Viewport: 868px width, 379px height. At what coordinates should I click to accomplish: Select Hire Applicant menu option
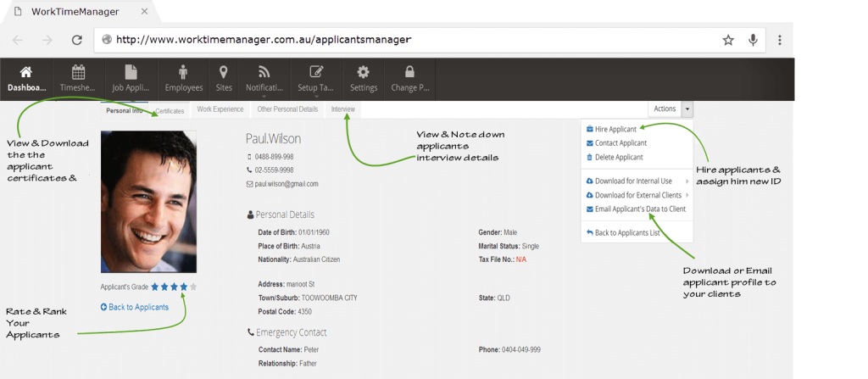(x=611, y=129)
